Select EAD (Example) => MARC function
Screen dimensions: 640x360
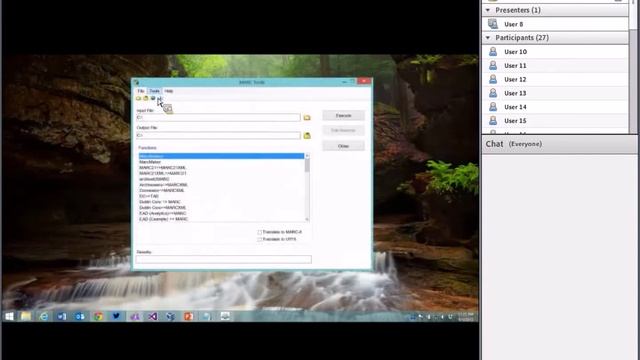tap(163, 219)
